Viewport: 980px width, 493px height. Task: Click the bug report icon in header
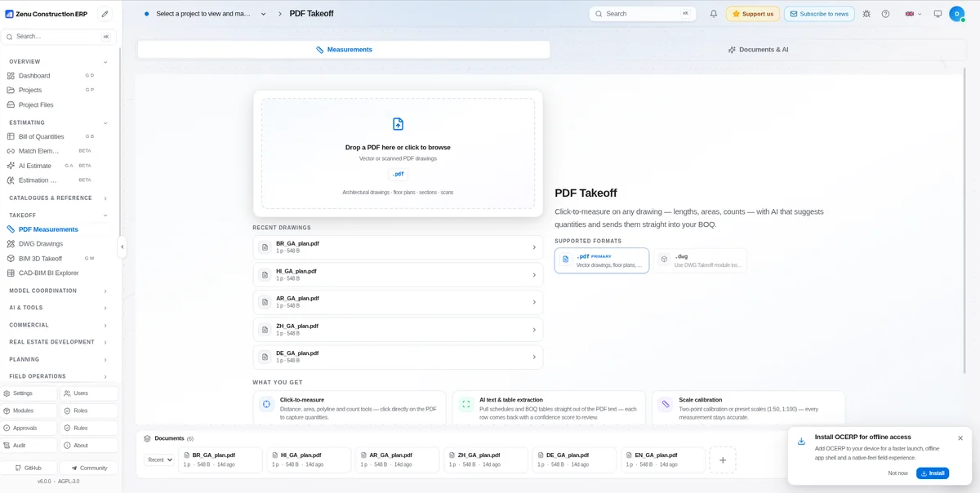coord(866,14)
